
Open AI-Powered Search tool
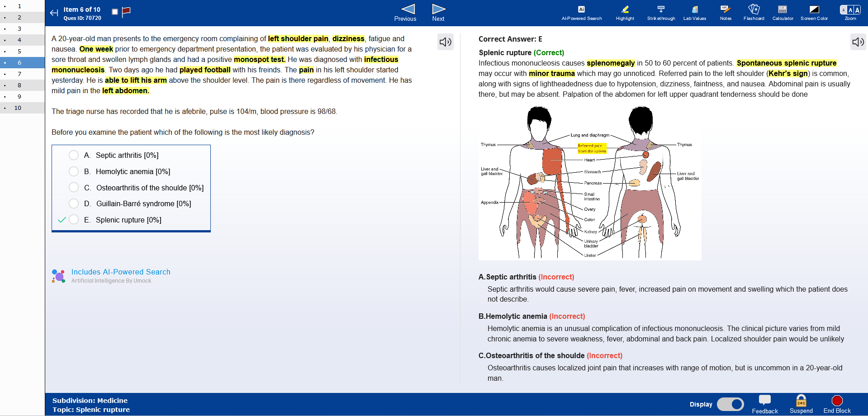click(x=582, y=13)
